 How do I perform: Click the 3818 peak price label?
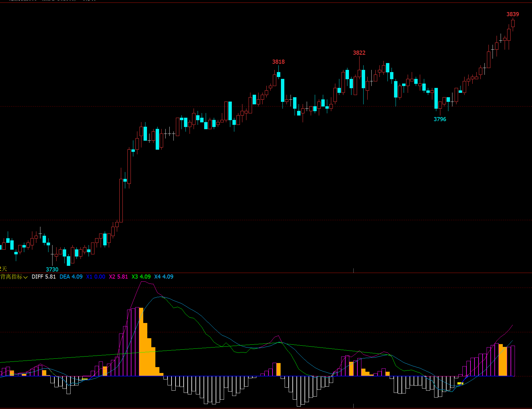pos(278,62)
